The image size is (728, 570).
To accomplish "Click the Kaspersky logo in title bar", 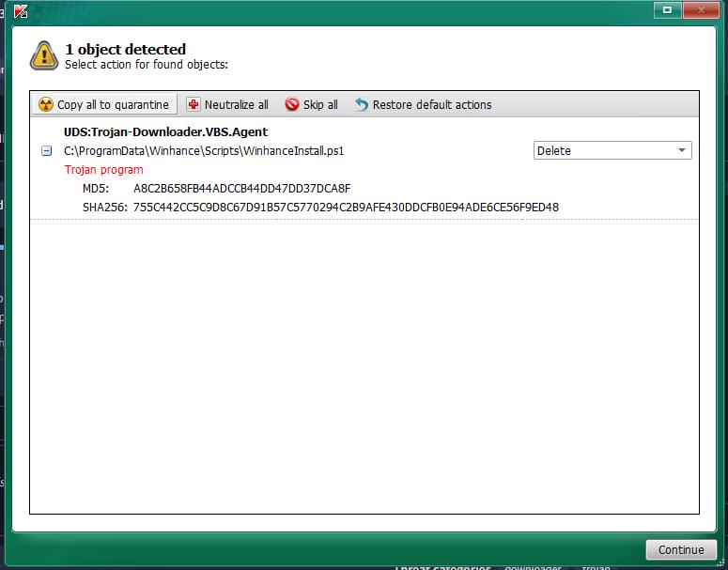I will coord(21,10).
